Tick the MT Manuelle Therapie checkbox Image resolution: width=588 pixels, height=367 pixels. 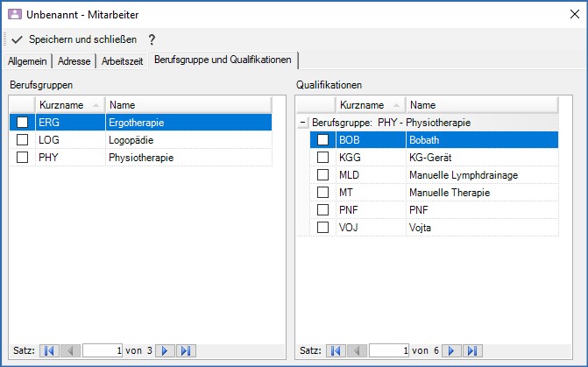tap(322, 193)
